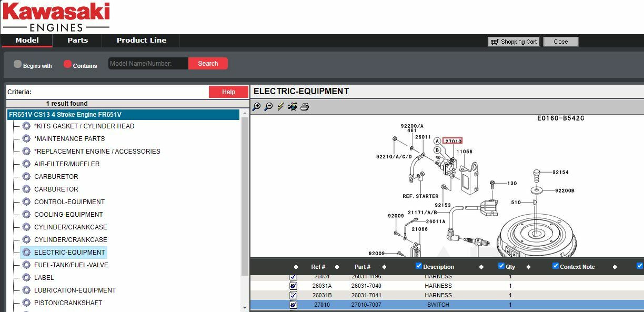
Task: Click gear icon beside PISTON/CRANKSHAFT
Action: [x=26, y=303]
